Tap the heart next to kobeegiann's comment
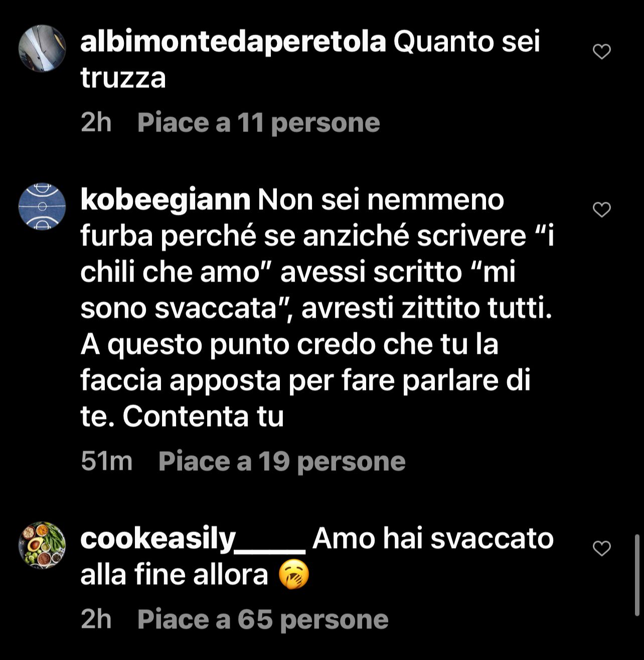The width and height of the screenshot is (644, 660). pos(601,210)
